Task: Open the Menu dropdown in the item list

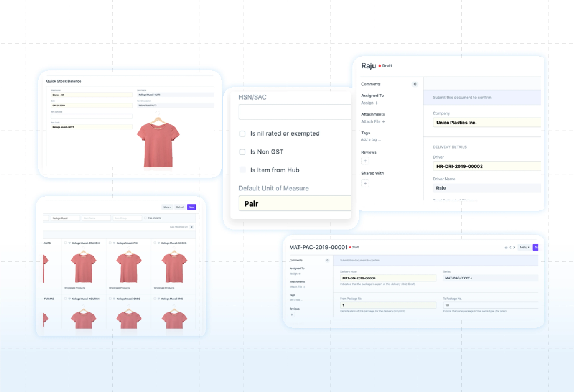Action: coord(167,207)
